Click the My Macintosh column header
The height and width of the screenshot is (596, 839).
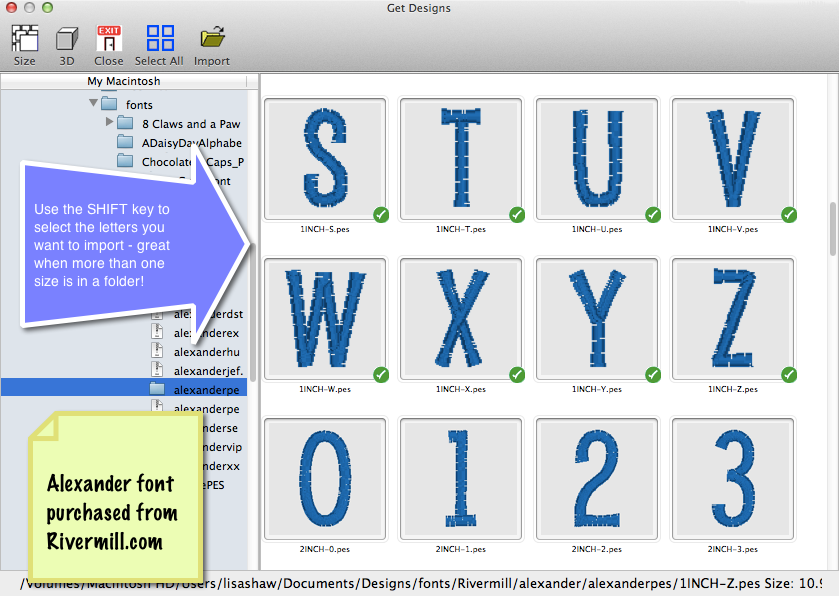123,81
